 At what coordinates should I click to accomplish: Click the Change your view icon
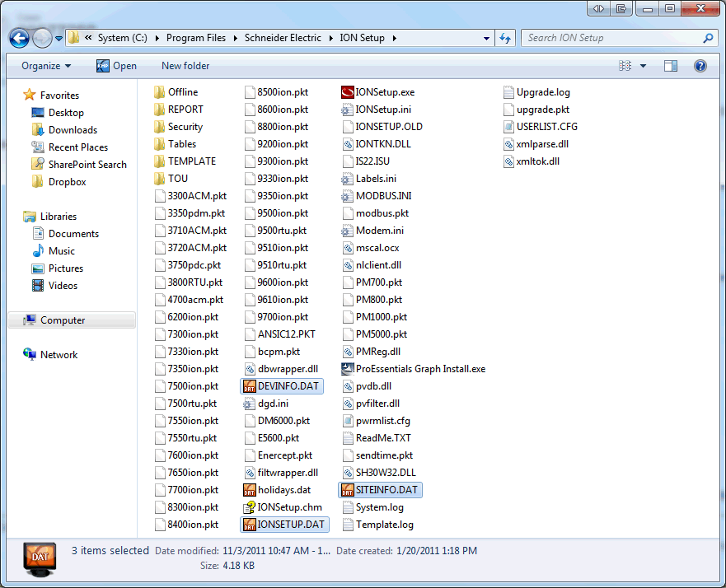pyautogui.click(x=625, y=66)
